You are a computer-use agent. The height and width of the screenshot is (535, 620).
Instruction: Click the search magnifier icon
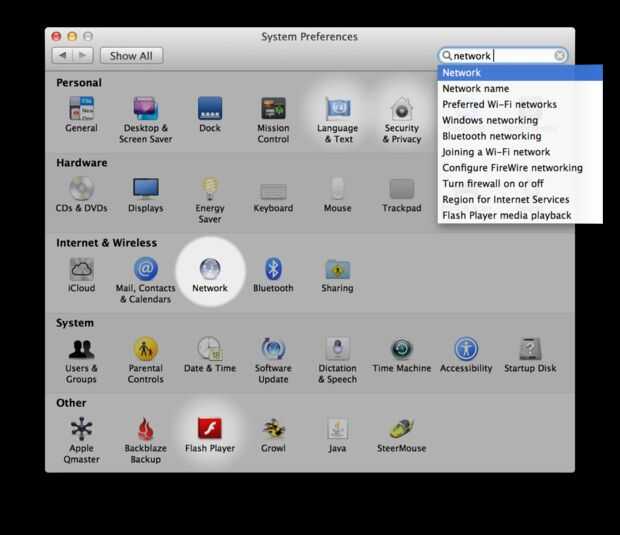pos(446,56)
